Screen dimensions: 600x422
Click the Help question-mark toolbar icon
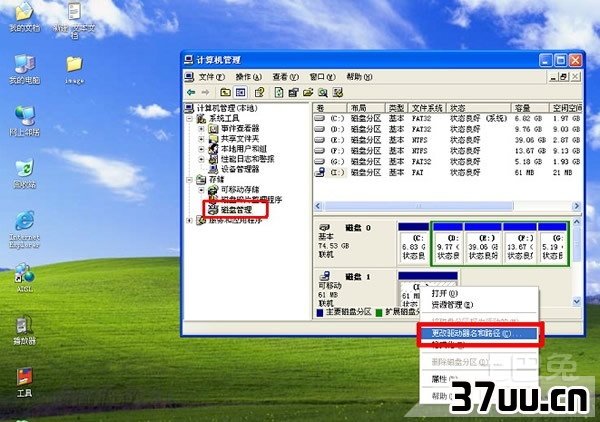click(x=259, y=92)
